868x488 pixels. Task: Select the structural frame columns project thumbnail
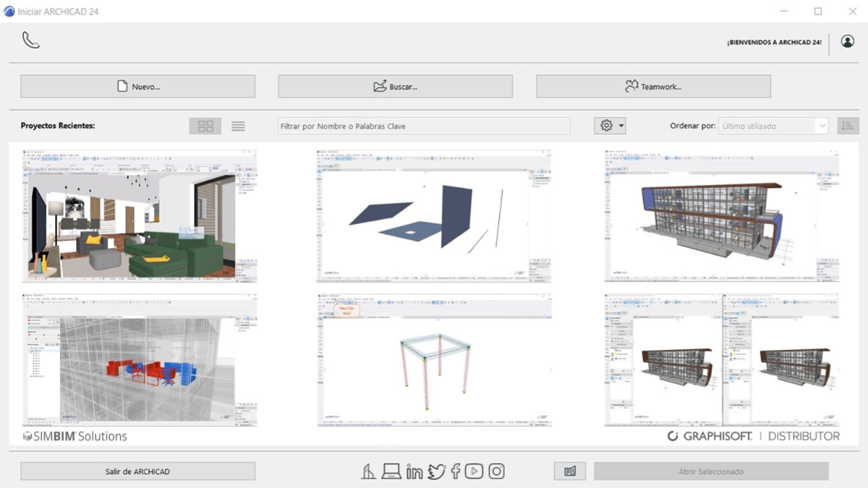pos(434,360)
